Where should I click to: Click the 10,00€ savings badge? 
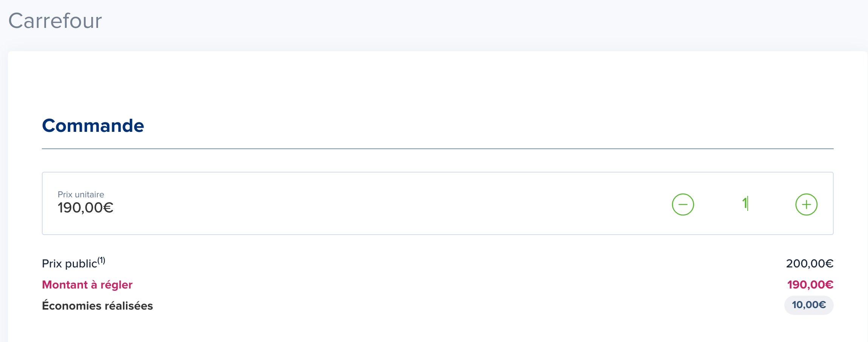click(x=809, y=305)
